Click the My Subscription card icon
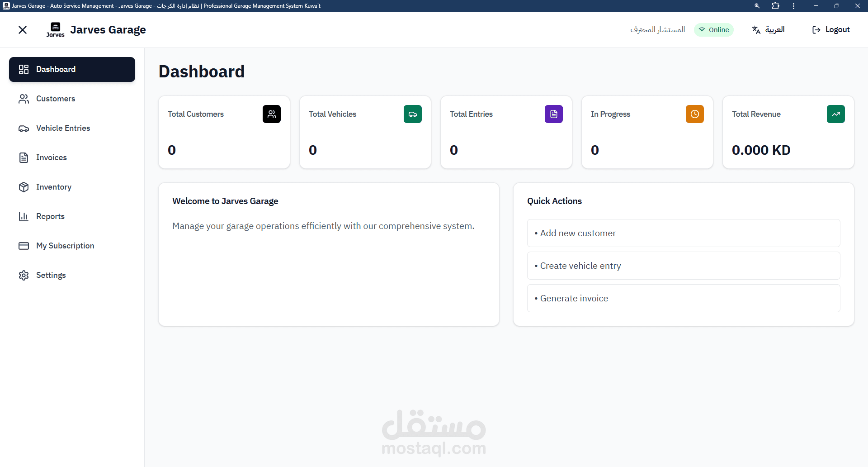 tap(24, 246)
